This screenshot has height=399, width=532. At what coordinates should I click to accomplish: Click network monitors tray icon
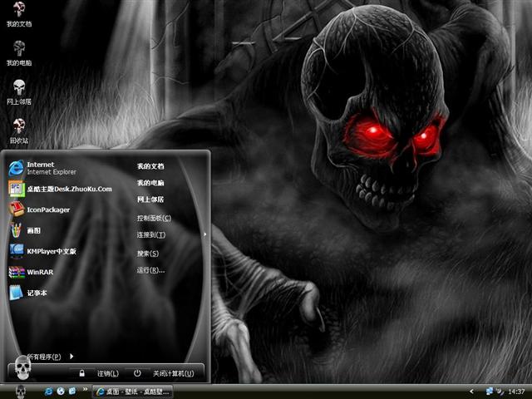(x=490, y=392)
